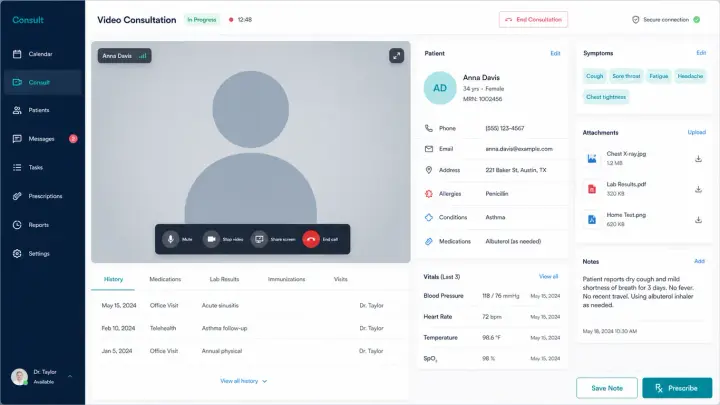Click the In Progress status badge

click(202, 20)
